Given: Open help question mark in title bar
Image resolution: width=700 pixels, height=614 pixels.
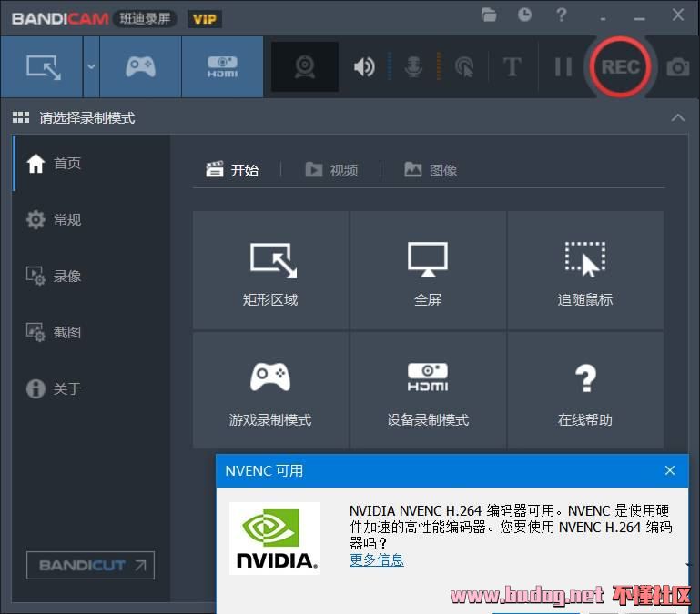Looking at the screenshot, I should (561, 15).
